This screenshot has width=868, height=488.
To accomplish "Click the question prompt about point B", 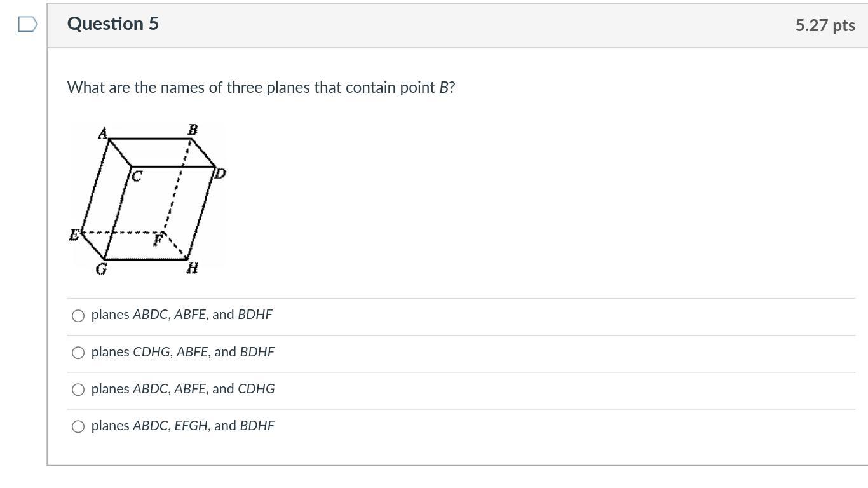I will pyautogui.click(x=261, y=87).
